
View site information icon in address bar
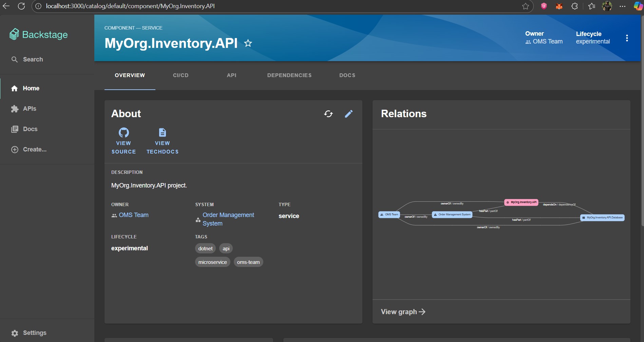[x=38, y=6]
